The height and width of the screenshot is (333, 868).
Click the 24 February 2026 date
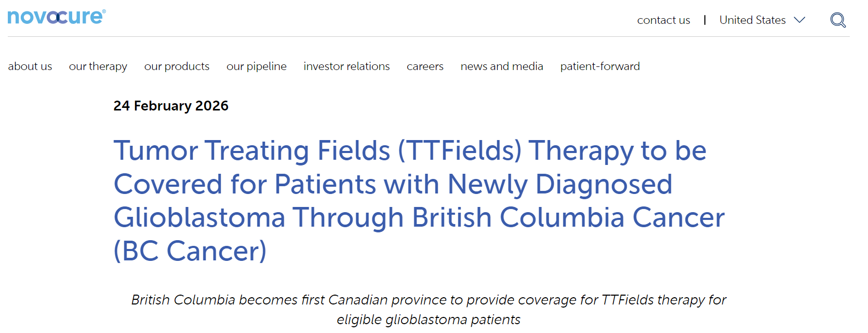(x=171, y=106)
